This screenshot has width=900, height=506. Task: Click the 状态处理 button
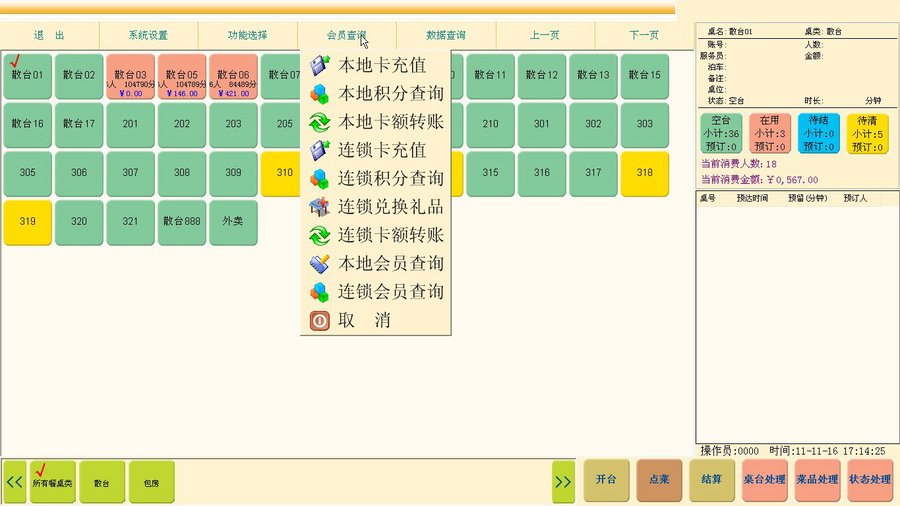pyautogui.click(x=870, y=480)
